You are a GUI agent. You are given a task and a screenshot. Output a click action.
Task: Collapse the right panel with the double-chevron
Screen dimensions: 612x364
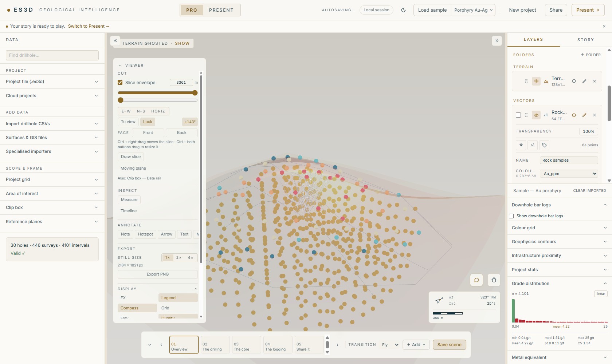point(497,41)
